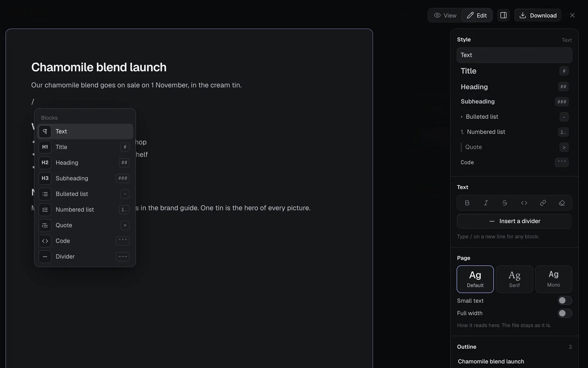Enable the Small text switch
588x368 pixels.
565,301
